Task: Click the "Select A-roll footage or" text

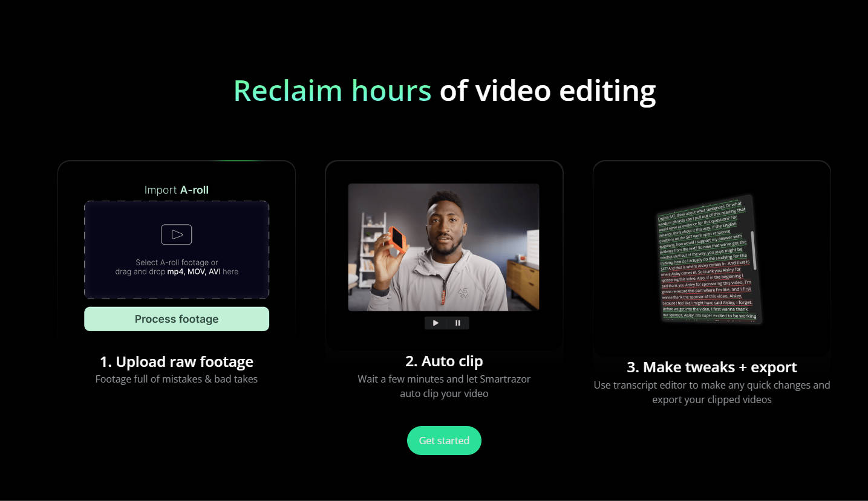Action: [176, 262]
